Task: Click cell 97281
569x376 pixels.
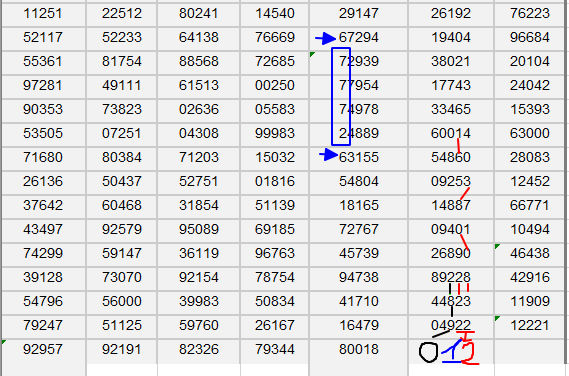Action: pos(44,86)
